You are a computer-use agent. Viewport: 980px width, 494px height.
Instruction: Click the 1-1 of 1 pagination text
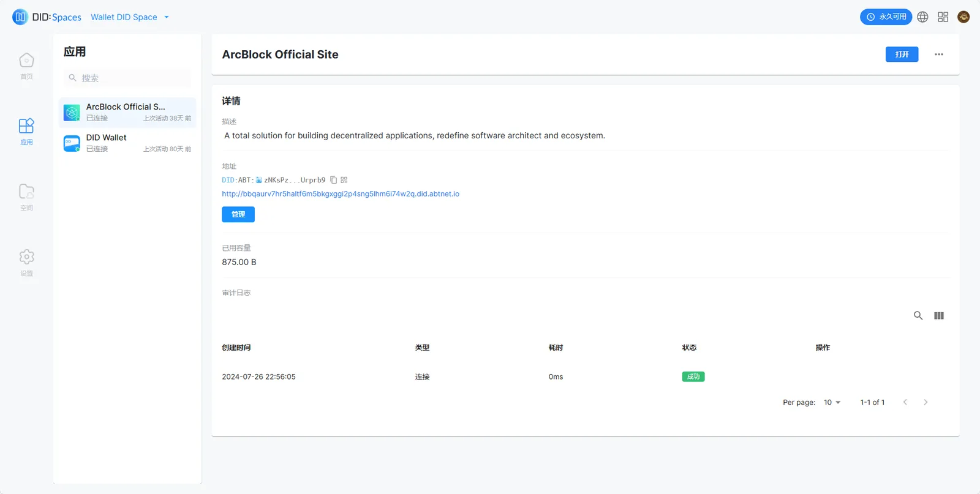[873, 402]
